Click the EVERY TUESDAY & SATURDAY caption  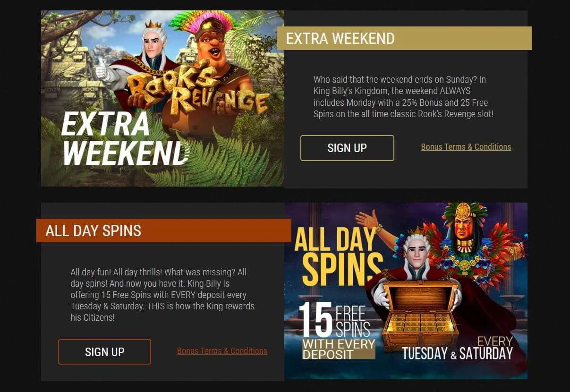click(457, 348)
